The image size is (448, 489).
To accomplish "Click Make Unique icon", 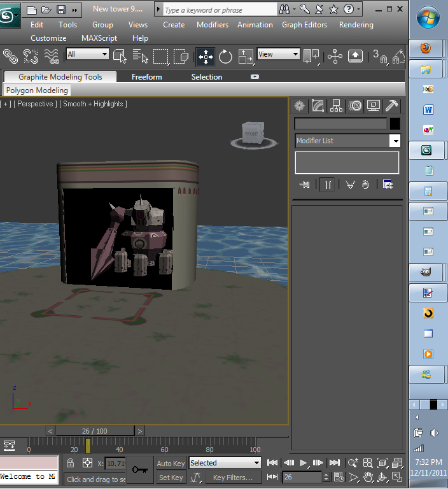I will coord(350,185).
